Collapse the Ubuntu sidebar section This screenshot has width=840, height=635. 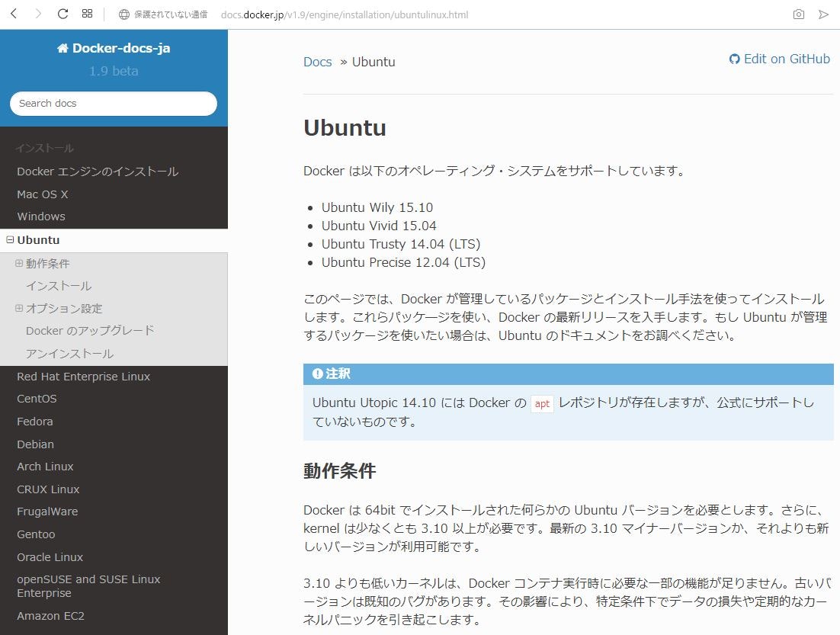tap(10, 240)
